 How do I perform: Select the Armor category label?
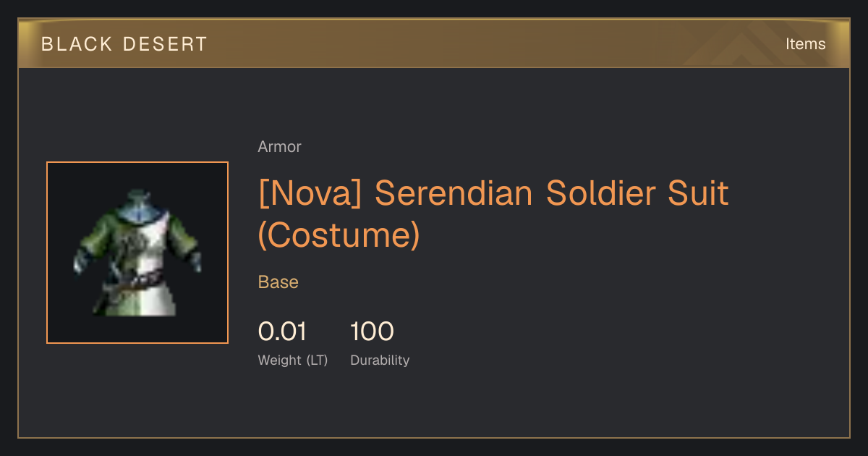pos(279,147)
